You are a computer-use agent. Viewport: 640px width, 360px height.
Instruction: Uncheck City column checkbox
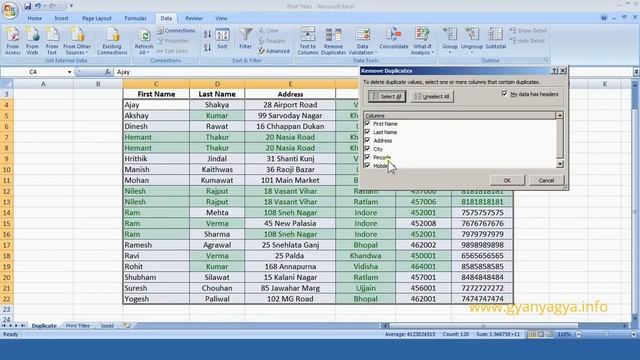pyautogui.click(x=367, y=149)
